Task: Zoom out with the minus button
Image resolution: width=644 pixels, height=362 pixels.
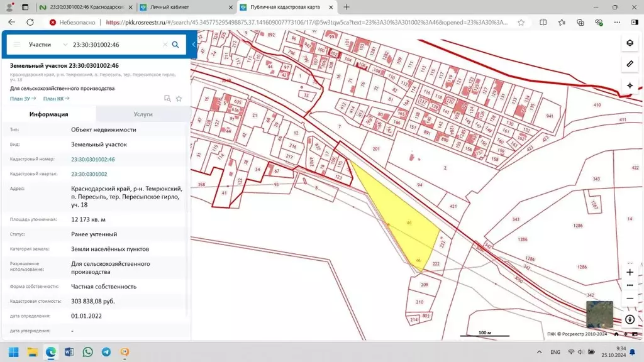Action: [x=630, y=298]
